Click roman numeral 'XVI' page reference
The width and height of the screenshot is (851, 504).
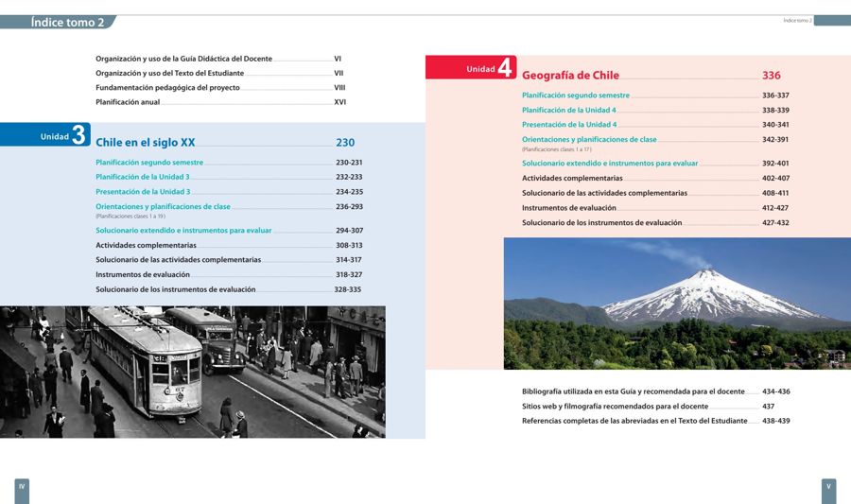click(x=339, y=102)
